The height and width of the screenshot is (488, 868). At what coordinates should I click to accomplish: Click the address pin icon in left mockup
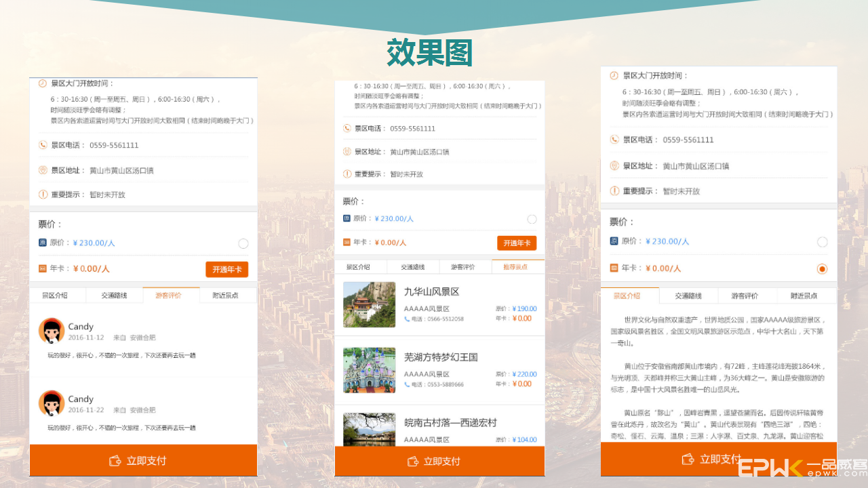pos(43,170)
